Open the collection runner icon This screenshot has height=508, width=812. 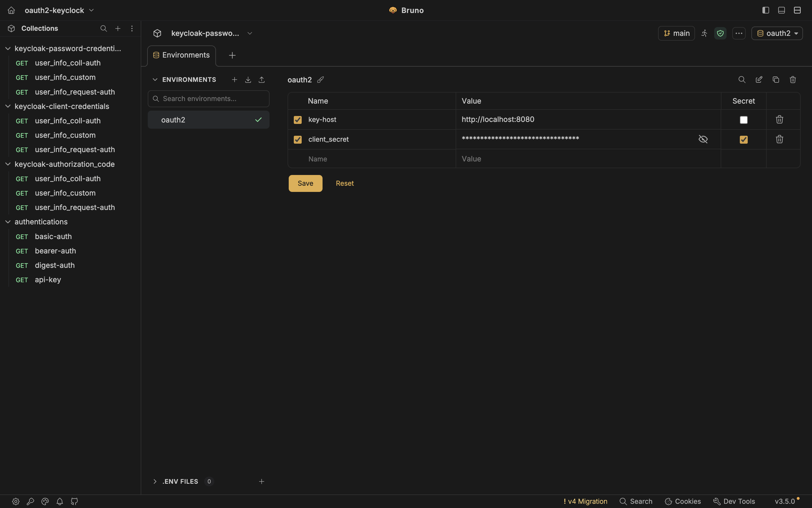(704, 33)
